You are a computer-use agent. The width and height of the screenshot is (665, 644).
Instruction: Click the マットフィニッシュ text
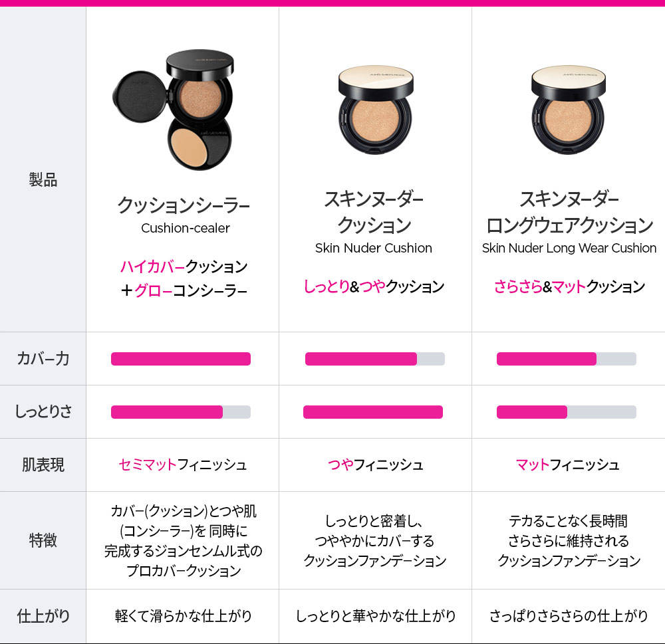(x=568, y=465)
